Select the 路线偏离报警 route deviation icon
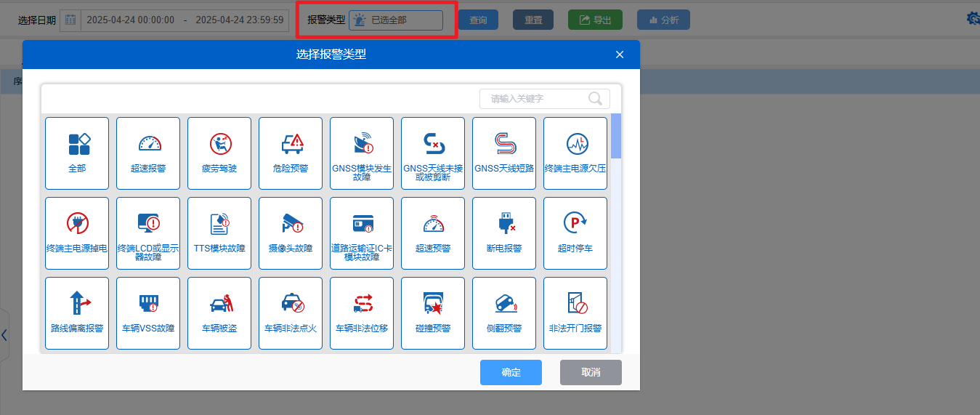Screen dimensions: 980x415 (77, 304)
